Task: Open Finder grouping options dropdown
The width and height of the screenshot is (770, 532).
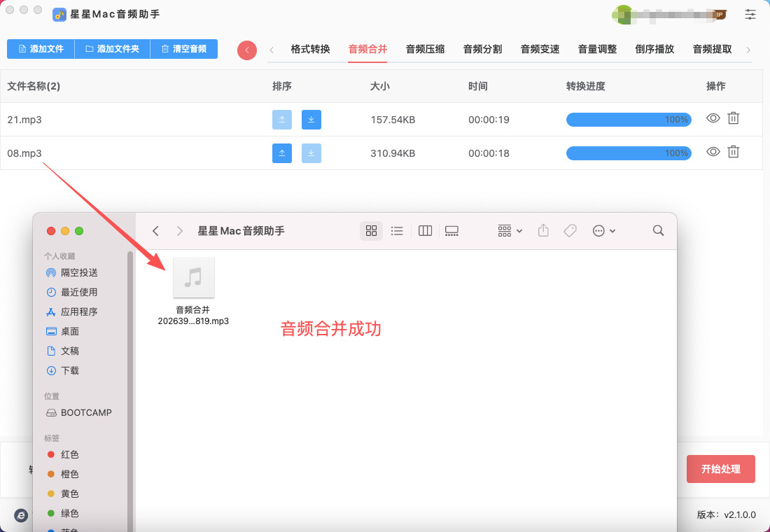Action: [510, 231]
